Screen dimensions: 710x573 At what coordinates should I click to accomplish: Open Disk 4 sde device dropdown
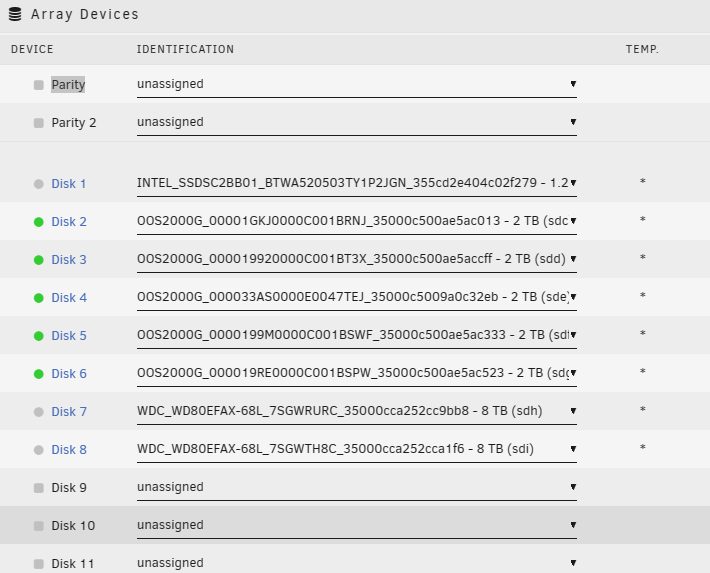(357, 297)
